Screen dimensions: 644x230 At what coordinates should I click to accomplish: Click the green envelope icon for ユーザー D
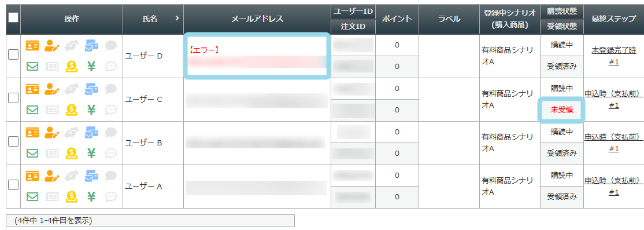(x=32, y=66)
